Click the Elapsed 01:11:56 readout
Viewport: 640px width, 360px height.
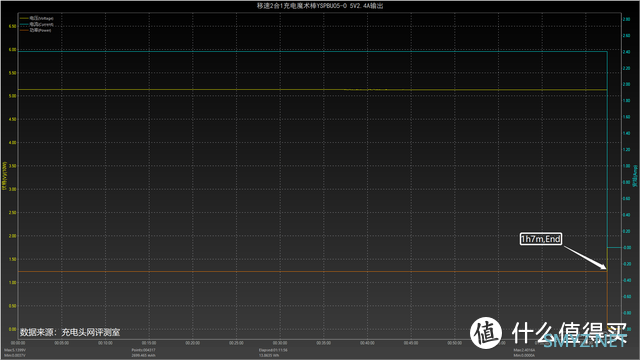click(273, 350)
